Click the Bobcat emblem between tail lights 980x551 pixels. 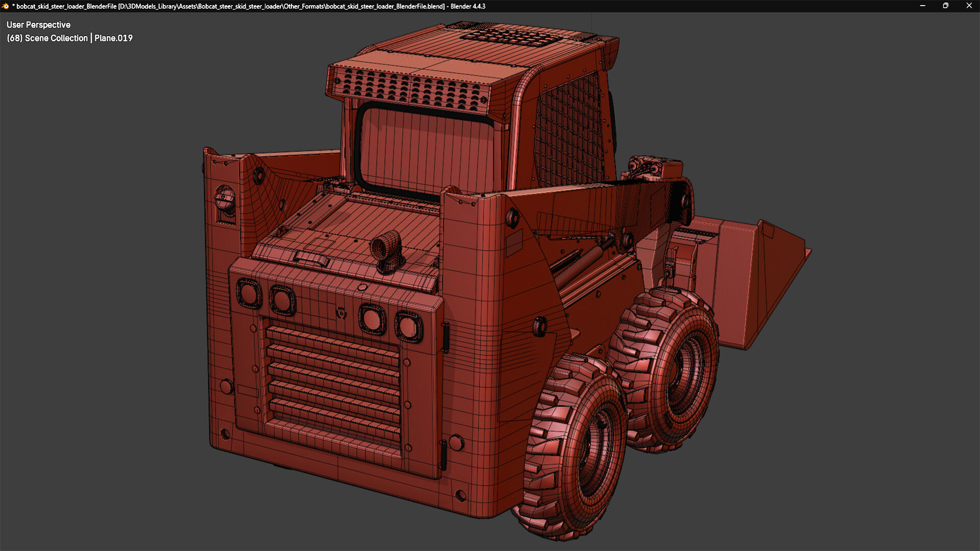341,313
